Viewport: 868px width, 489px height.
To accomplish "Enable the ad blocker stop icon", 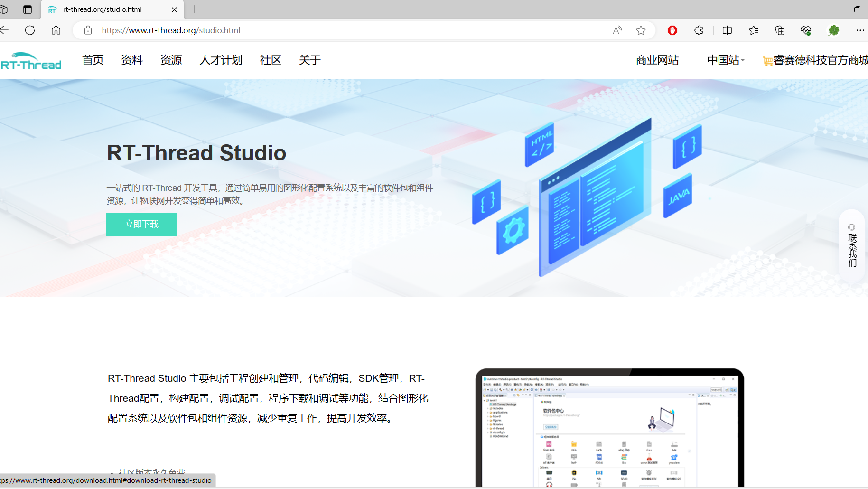I will [672, 30].
